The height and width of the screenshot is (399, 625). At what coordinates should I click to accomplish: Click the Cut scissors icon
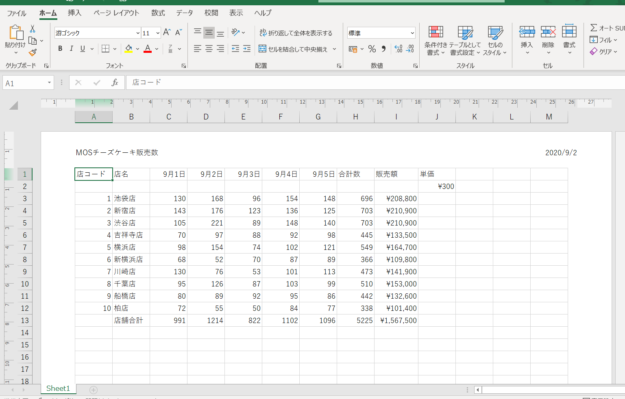33,29
